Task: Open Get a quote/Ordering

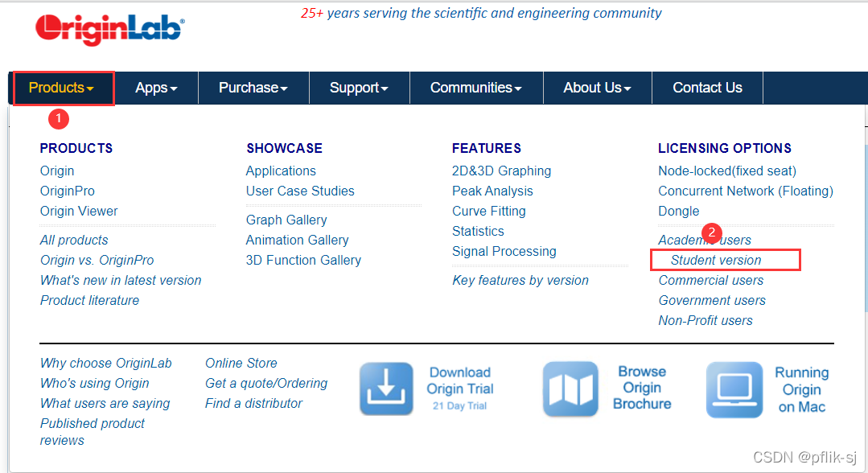Action: tap(266, 383)
